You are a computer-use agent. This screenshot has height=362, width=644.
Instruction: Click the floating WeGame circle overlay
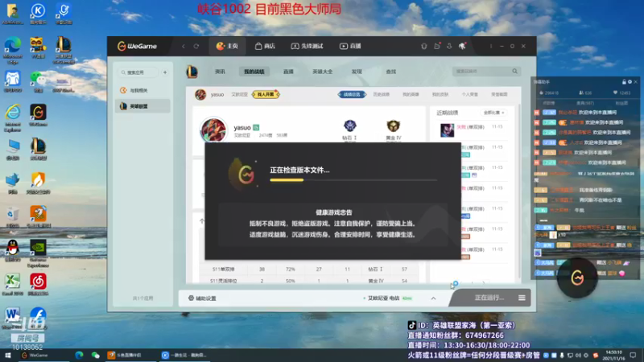click(x=577, y=278)
